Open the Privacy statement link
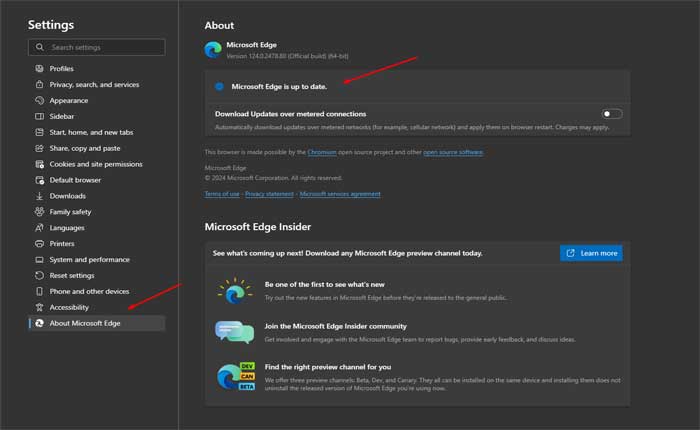The height and width of the screenshot is (430, 700). click(269, 194)
